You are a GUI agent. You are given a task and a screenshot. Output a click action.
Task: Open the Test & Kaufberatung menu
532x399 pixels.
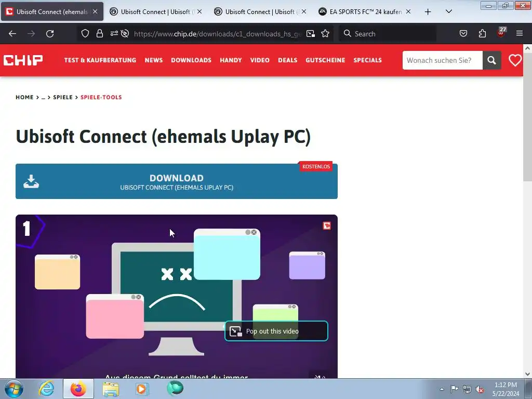(x=100, y=60)
